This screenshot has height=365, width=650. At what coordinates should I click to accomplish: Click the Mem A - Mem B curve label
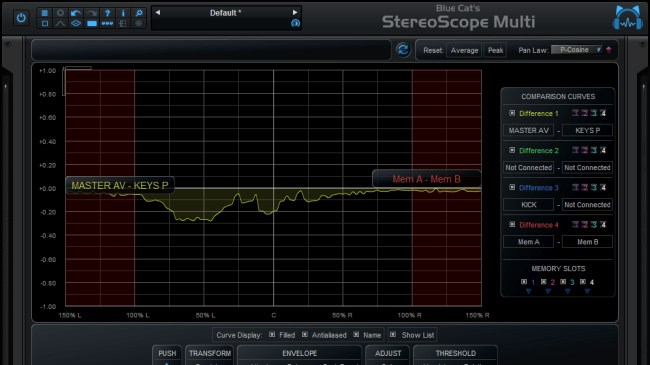pyautogui.click(x=427, y=179)
